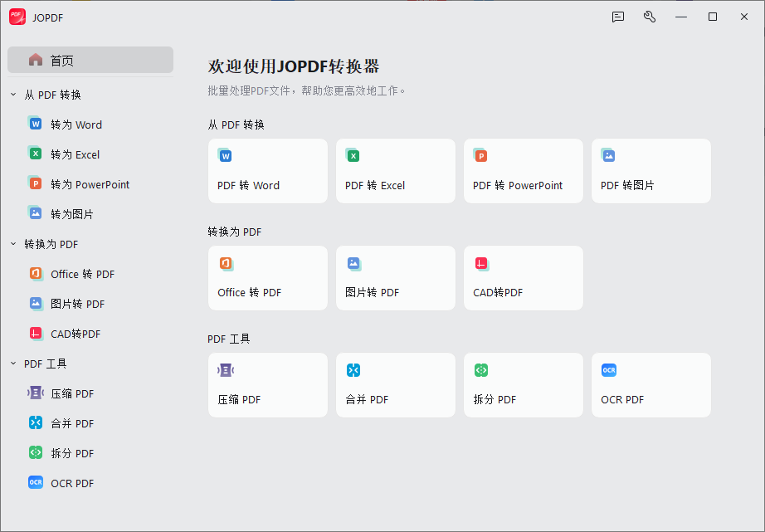Viewport: 765px width, 532px height.
Task: Launch 压缩 PDF card label
Action: click(239, 400)
